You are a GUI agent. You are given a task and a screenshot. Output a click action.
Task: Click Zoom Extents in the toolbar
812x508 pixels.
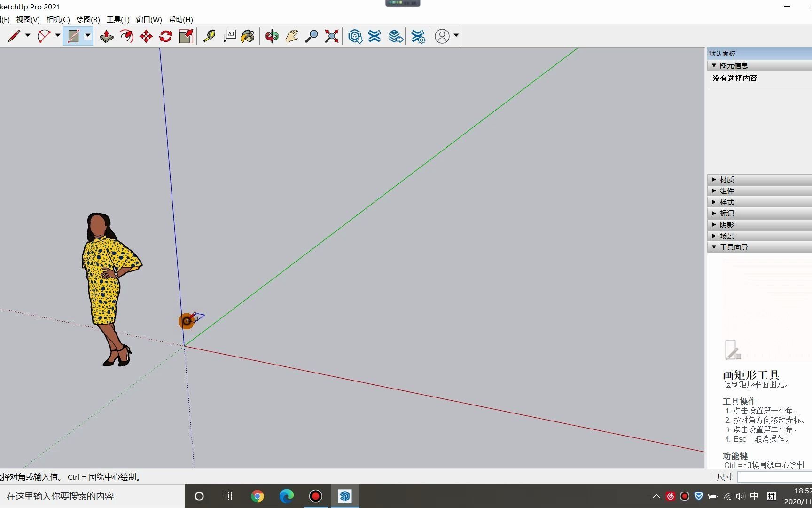click(x=331, y=36)
